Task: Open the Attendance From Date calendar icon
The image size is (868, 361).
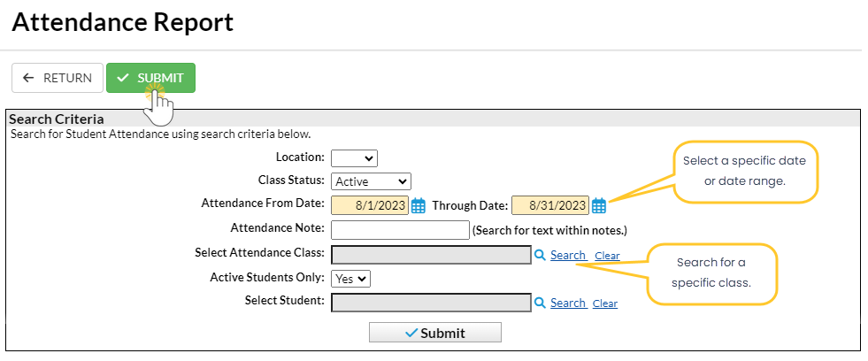Action: pos(419,205)
